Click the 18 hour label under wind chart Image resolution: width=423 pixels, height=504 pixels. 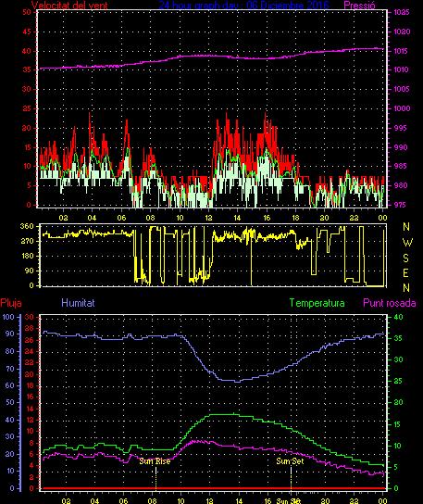(295, 218)
